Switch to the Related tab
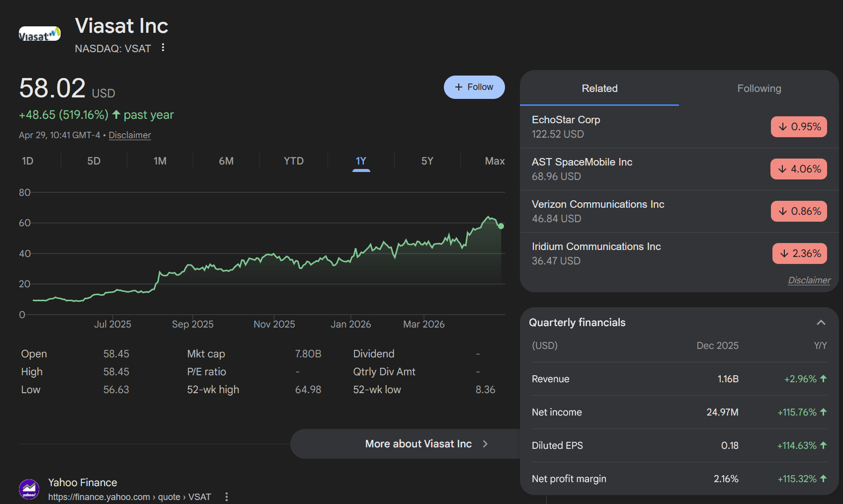Viewport: 843px width, 504px height. pyautogui.click(x=599, y=88)
